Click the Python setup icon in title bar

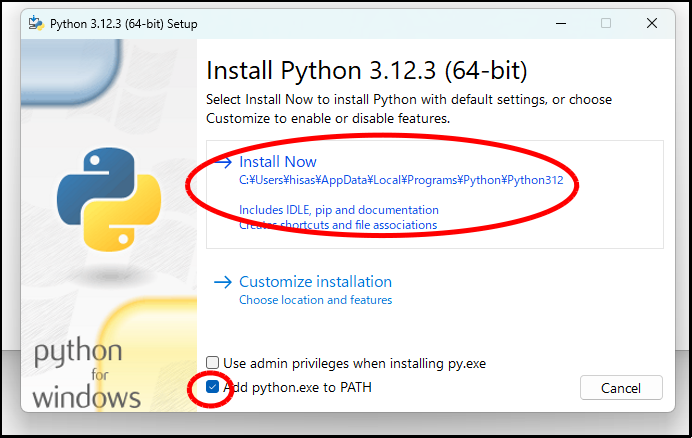pos(36,23)
